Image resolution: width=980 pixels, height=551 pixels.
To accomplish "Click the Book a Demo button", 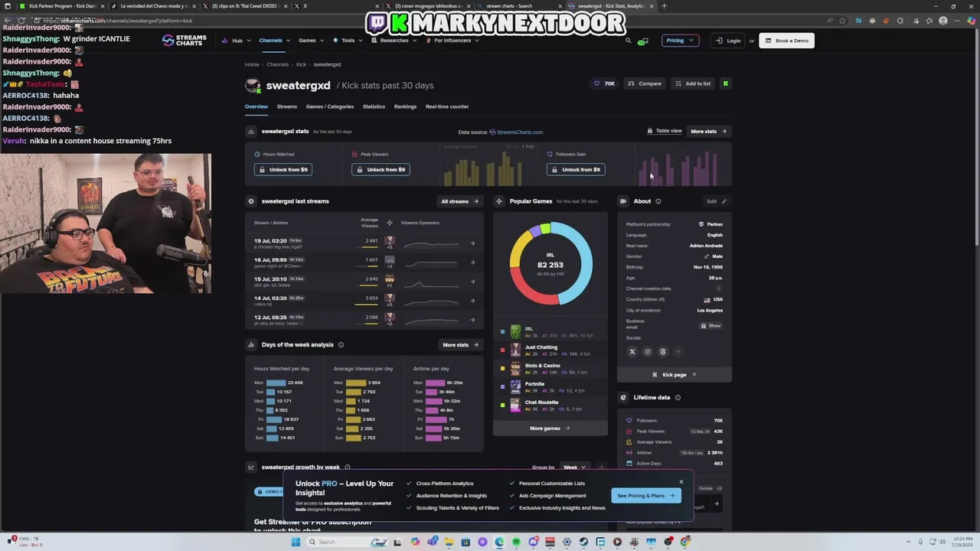I will [x=786, y=41].
